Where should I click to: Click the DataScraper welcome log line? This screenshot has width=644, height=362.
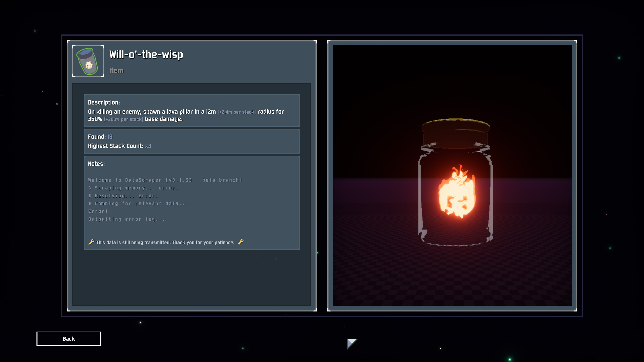coord(165,180)
